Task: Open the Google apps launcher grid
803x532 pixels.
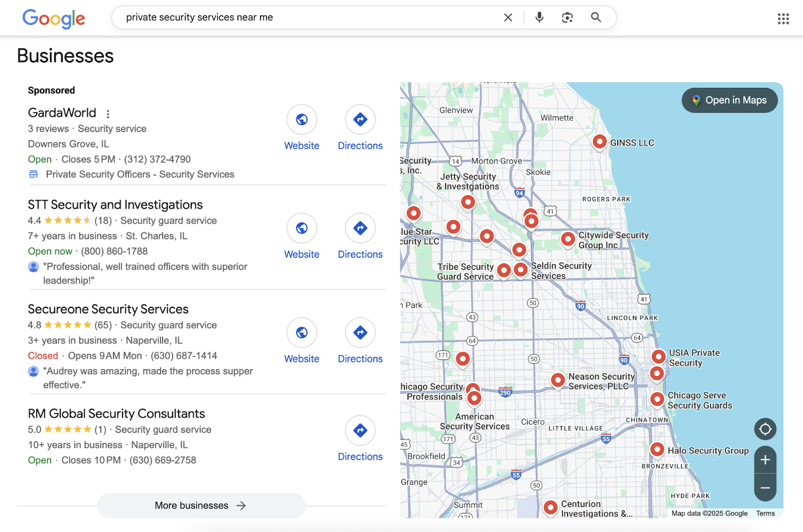Action: coord(783,19)
